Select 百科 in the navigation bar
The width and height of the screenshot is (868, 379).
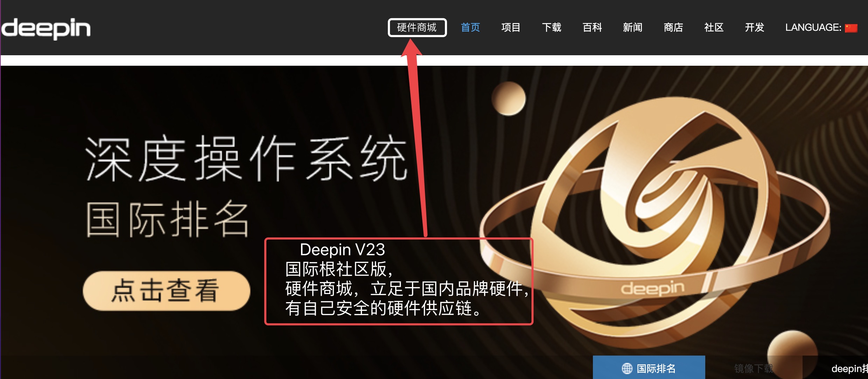point(592,27)
